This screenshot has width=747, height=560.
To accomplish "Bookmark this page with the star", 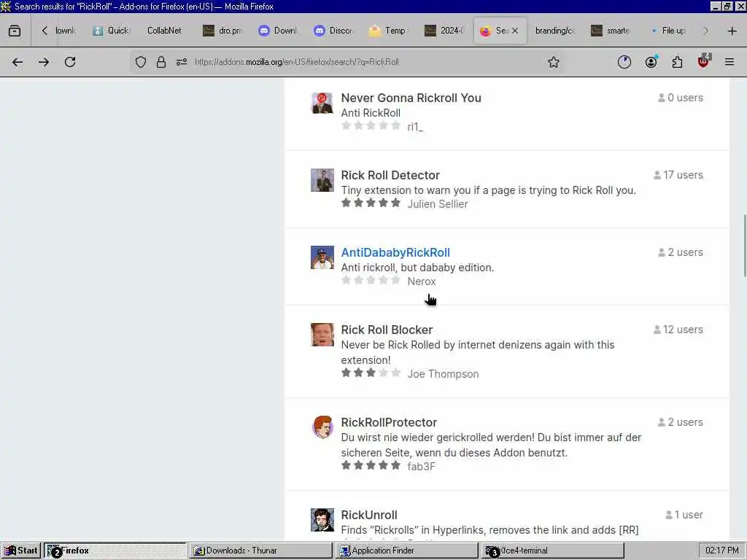I will click(553, 62).
